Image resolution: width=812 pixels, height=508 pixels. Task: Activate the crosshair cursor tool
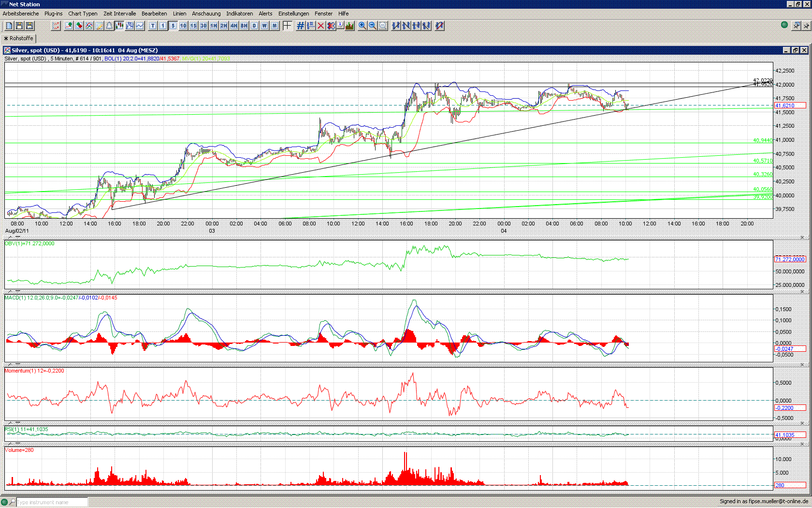click(287, 26)
